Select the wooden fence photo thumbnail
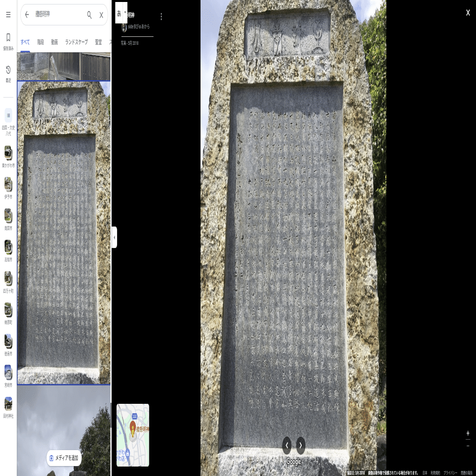 64,66
